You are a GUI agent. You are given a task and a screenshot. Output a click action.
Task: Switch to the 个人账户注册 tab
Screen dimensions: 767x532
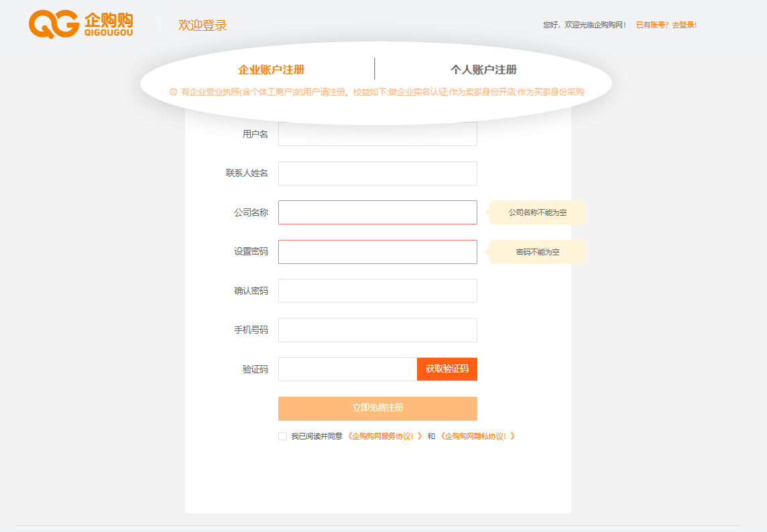pos(483,70)
